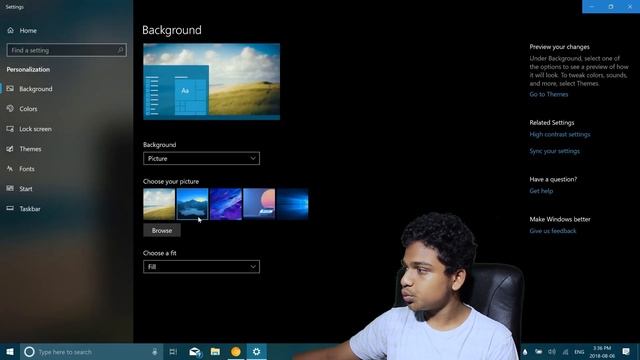Open the Sync your settings link
The width and height of the screenshot is (640, 360).
tap(554, 151)
